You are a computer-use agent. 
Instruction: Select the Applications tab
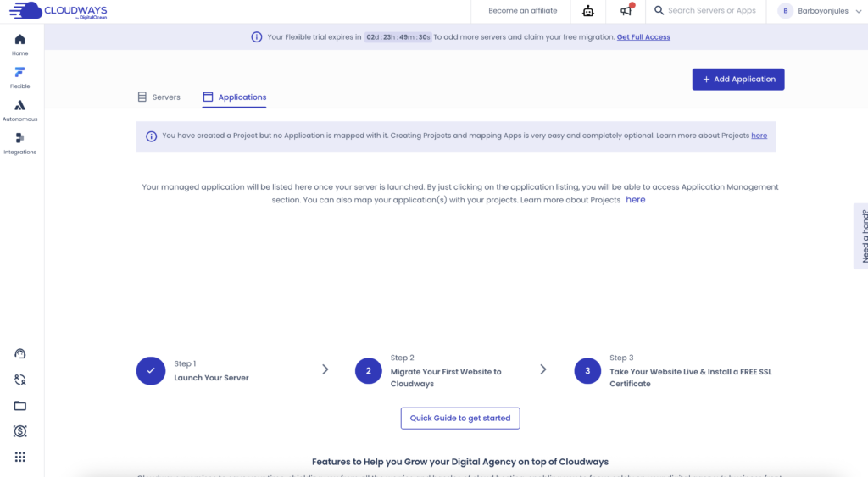coord(234,97)
